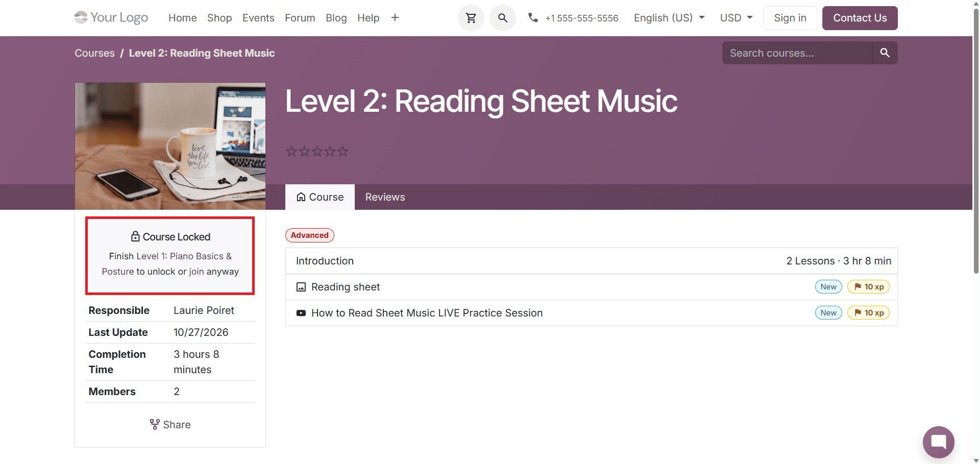This screenshot has width=980, height=464.
Task: Open the USD currency dropdown
Action: 736,18
